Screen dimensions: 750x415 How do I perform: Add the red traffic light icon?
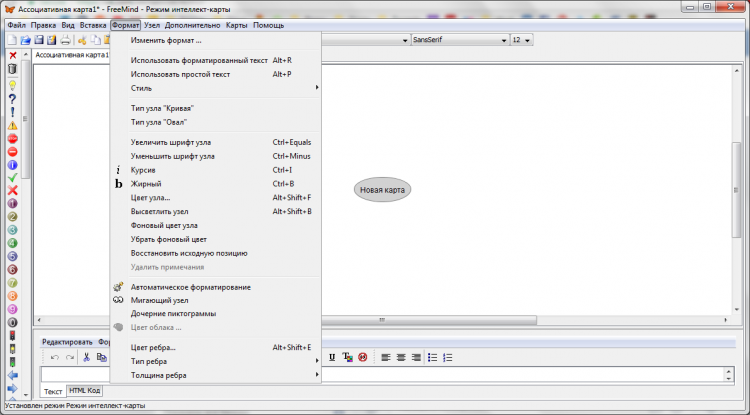tap(13, 336)
